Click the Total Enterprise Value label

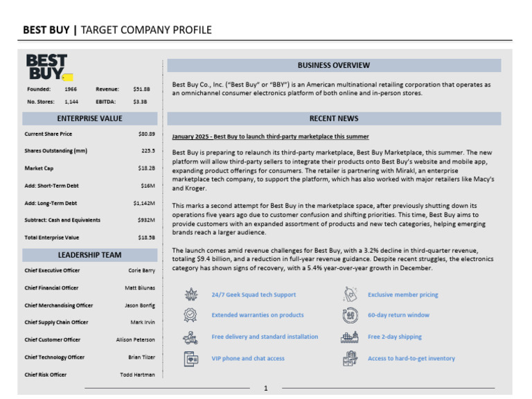pyautogui.click(x=51, y=238)
